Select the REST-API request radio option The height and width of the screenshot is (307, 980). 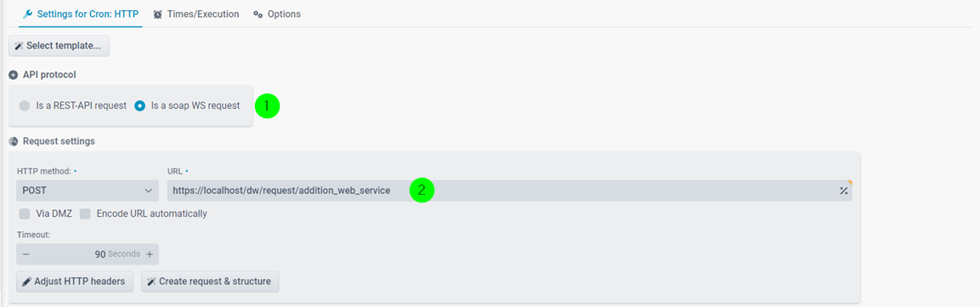click(25, 105)
